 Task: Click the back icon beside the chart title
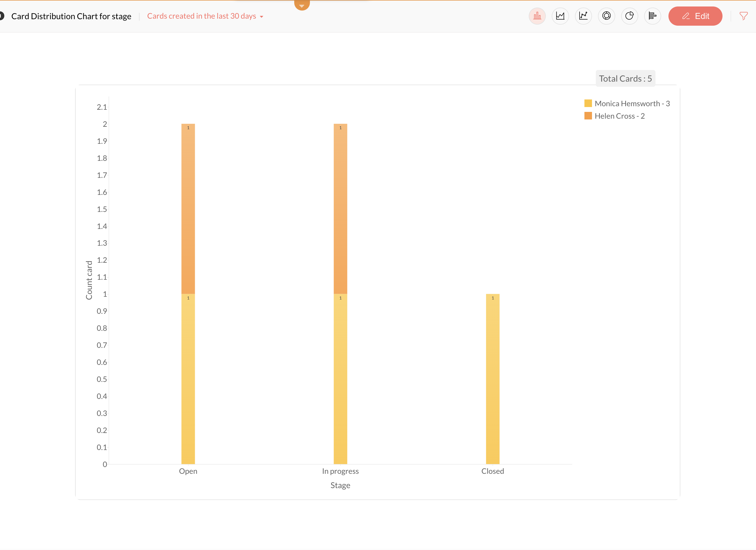tap(2, 16)
